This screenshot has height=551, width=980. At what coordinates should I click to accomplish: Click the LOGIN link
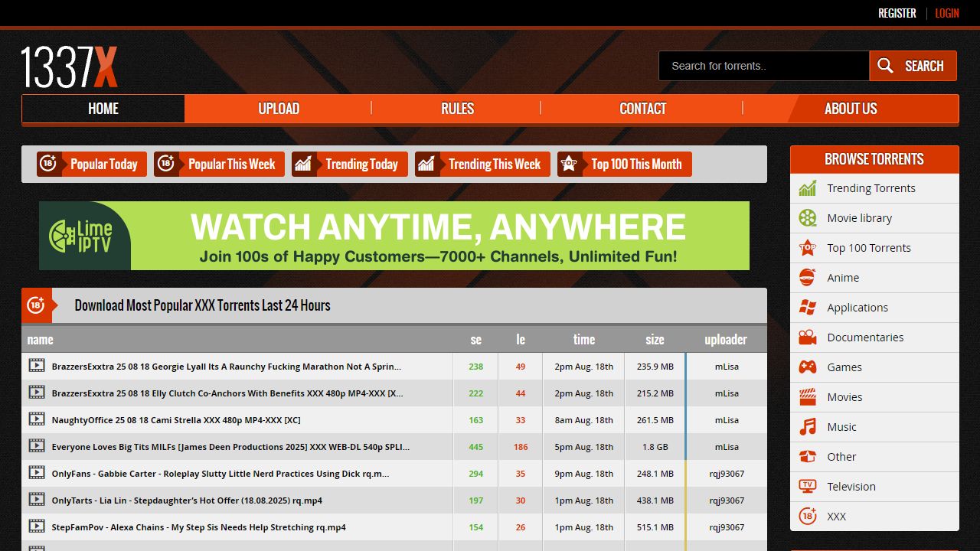point(947,13)
